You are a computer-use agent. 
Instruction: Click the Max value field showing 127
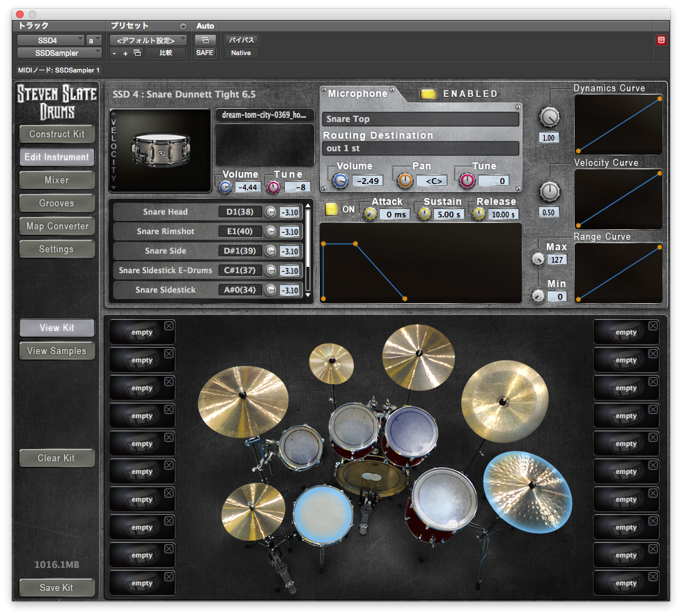click(x=557, y=260)
